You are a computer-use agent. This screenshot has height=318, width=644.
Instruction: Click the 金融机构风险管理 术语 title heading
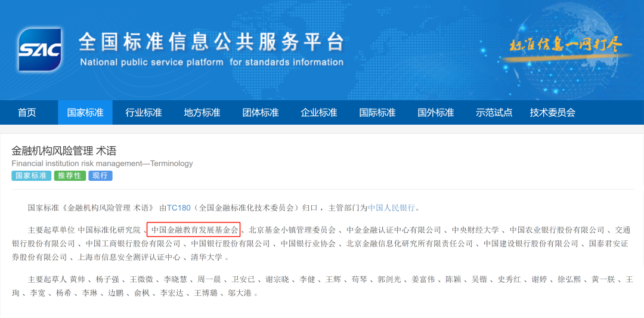64,151
